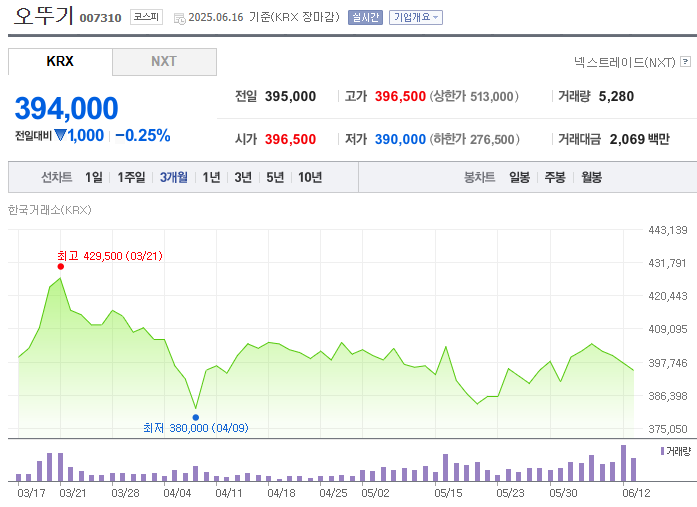Select the 3년 line chart period
697x507 pixels.
coord(243,177)
